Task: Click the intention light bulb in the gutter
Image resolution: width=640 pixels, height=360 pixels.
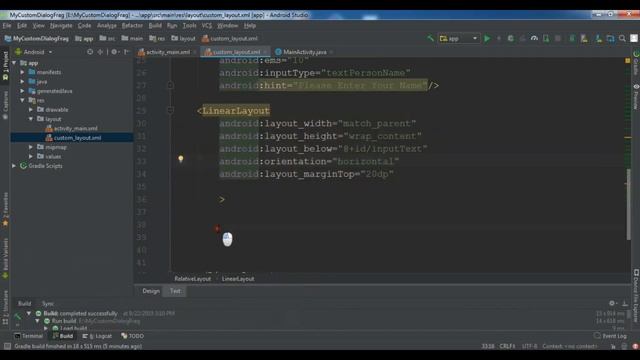Action: click(x=181, y=159)
